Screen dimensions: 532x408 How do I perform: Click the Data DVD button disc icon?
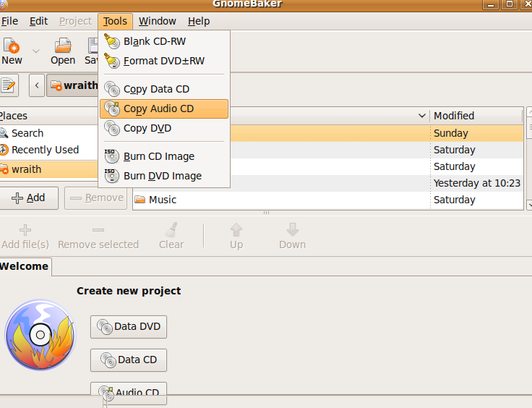coord(105,327)
